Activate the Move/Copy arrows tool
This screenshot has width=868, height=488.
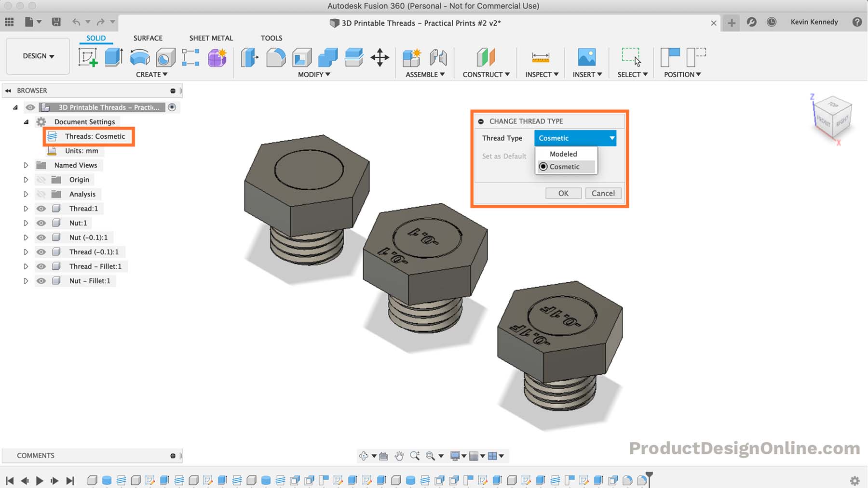coord(380,57)
